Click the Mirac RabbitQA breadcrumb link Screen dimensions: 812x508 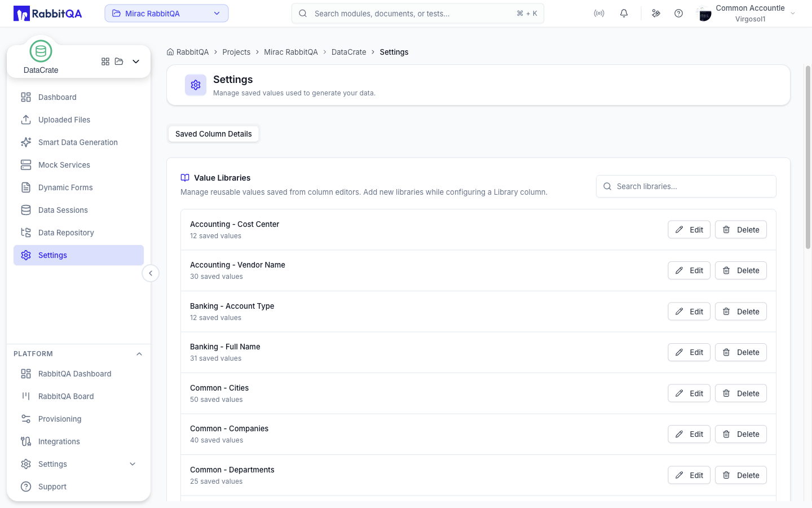point(291,52)
